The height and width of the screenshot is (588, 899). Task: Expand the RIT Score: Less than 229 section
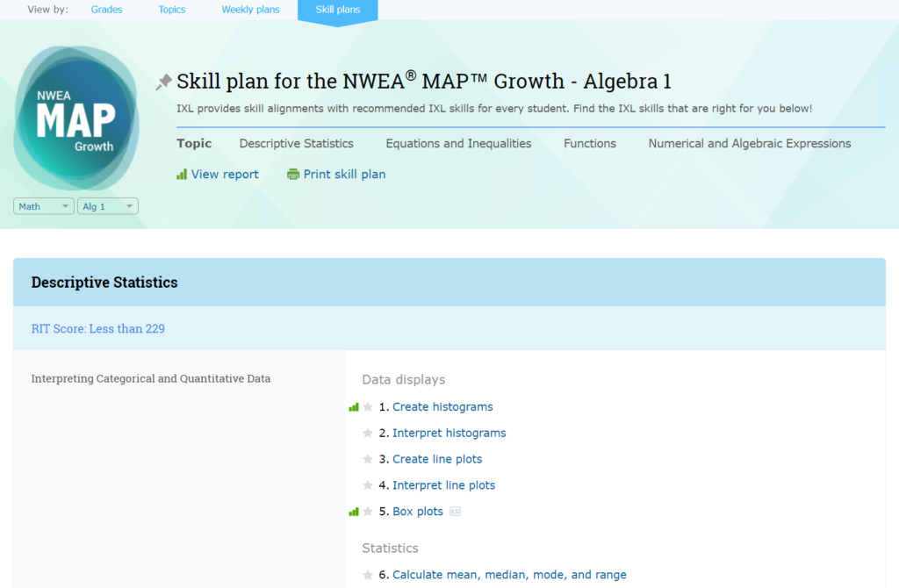(98, 329)
